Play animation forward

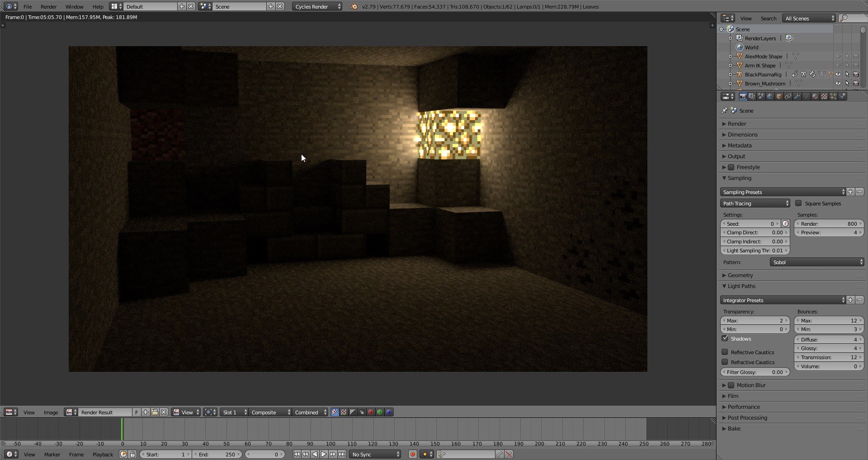click(324, 454)
